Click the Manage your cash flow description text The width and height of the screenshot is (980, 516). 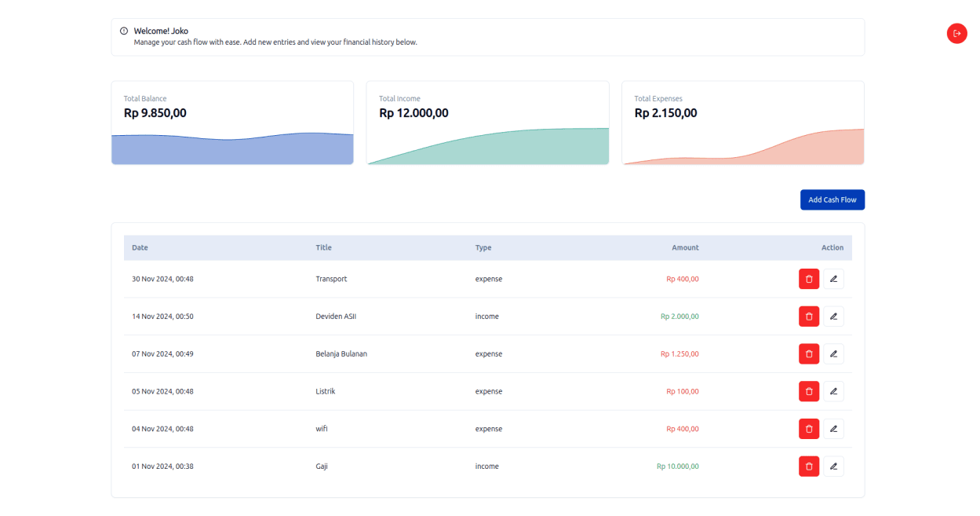pos(275,42)
